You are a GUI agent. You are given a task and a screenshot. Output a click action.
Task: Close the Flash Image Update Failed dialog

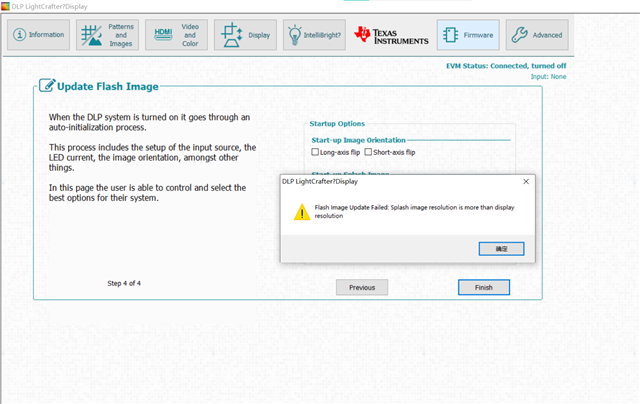(526, 182)
